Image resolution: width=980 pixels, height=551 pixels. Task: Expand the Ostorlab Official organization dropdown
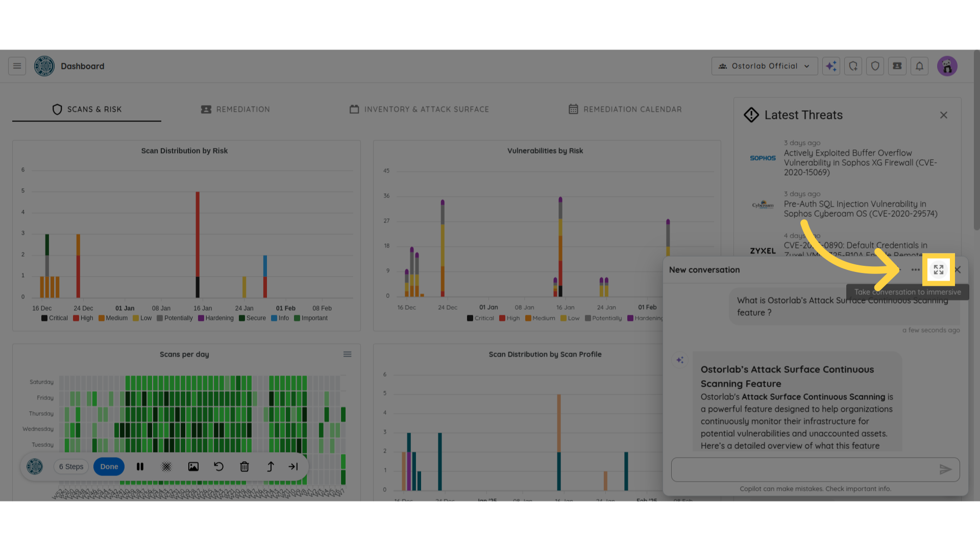(764, 66)
